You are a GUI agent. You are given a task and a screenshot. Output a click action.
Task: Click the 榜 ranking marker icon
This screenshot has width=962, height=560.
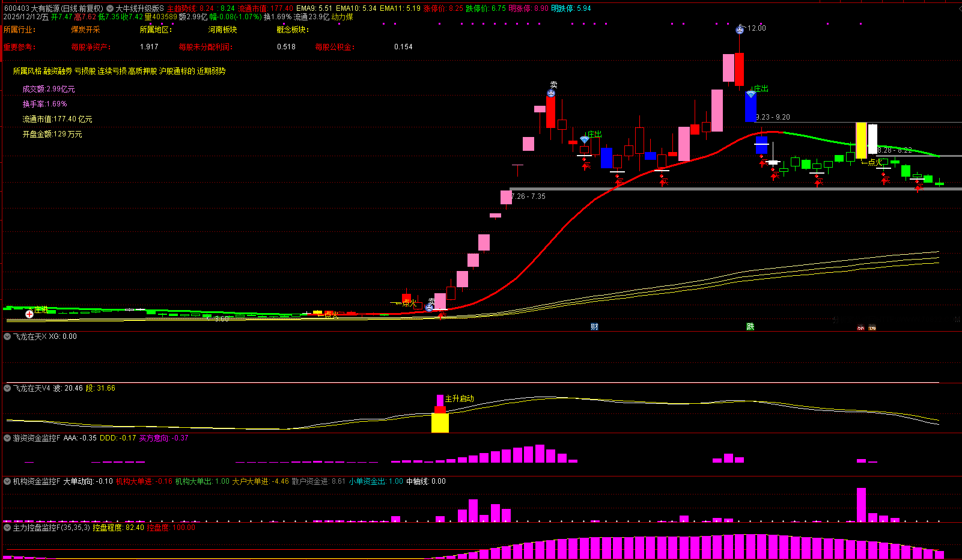pos(872,327)
